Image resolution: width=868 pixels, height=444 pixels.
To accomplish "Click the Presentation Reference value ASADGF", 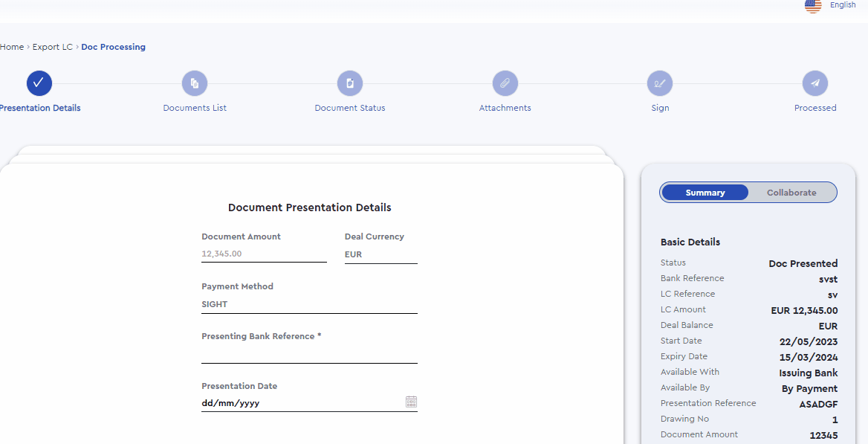I will [x=818, y=404].
